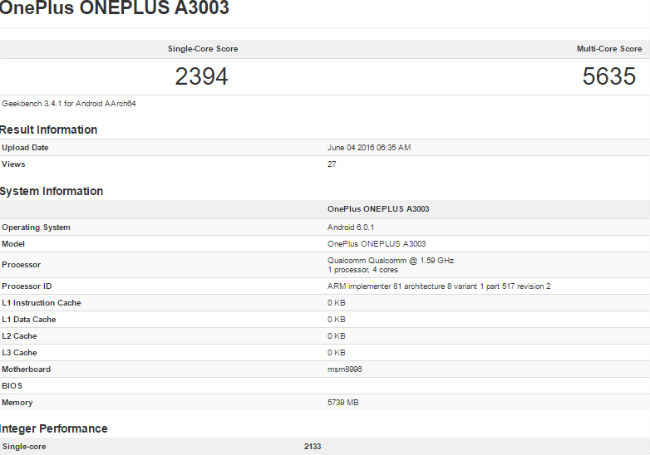The width and height of the screenshot is (650, 455).
Task: Select the Single-Core Score label
Action: [203, 49]
